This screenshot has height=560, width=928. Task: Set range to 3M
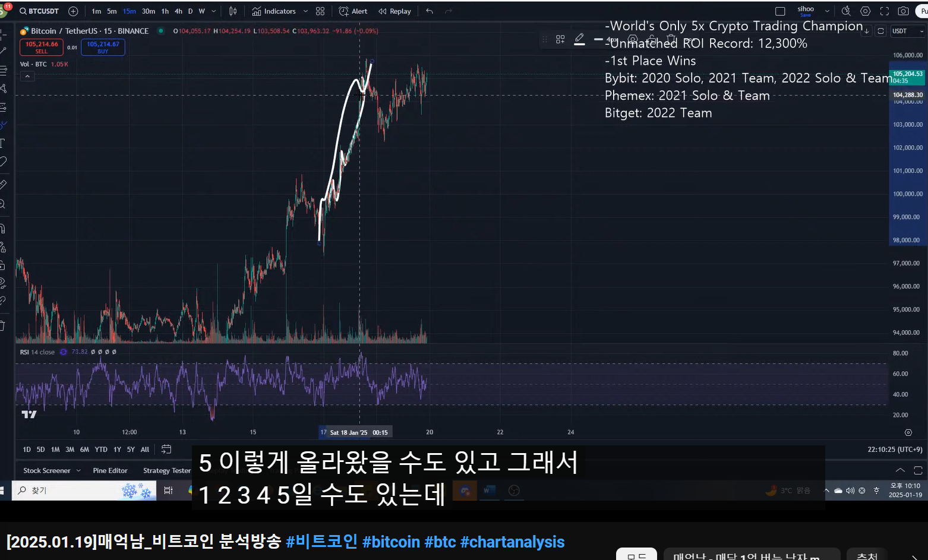tap(70, 450)
